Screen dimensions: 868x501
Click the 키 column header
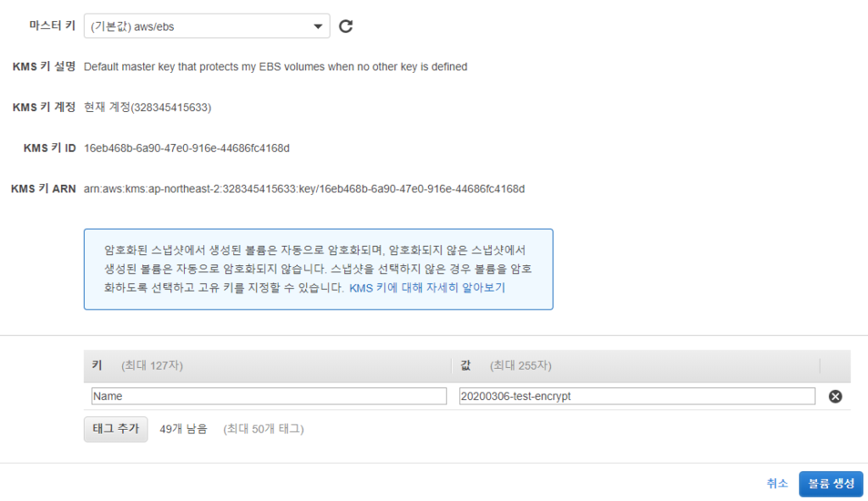(97, 365)
